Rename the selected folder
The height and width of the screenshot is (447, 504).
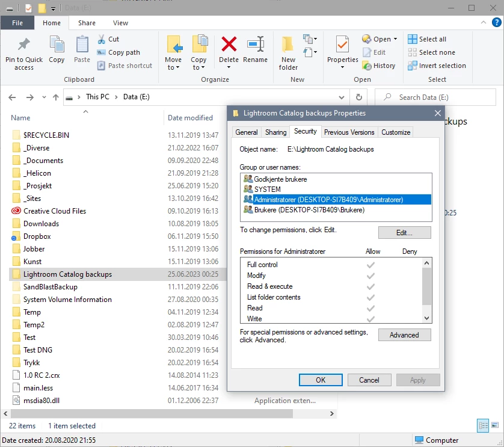point(255,50)
